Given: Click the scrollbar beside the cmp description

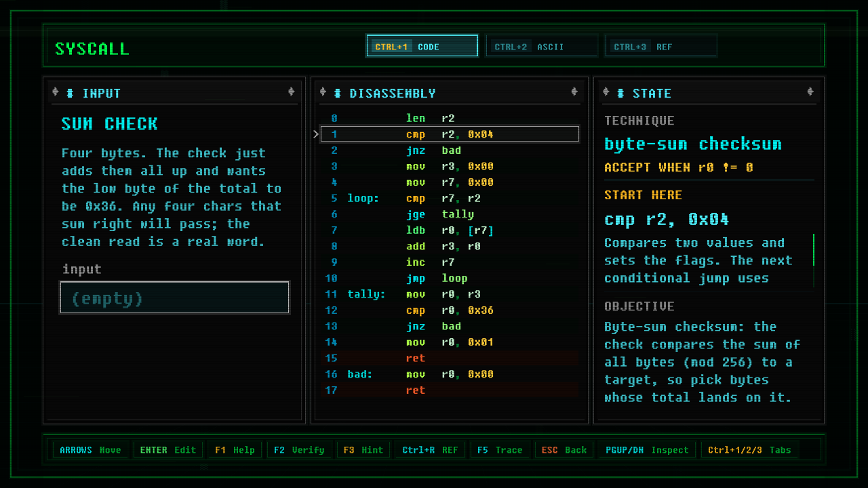Looking at the screenshot, I should pos(813,260).
